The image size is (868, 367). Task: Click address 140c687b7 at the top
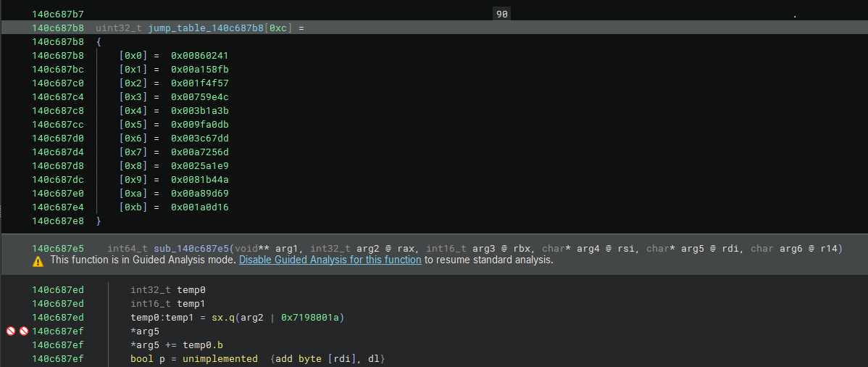point(58,15)
